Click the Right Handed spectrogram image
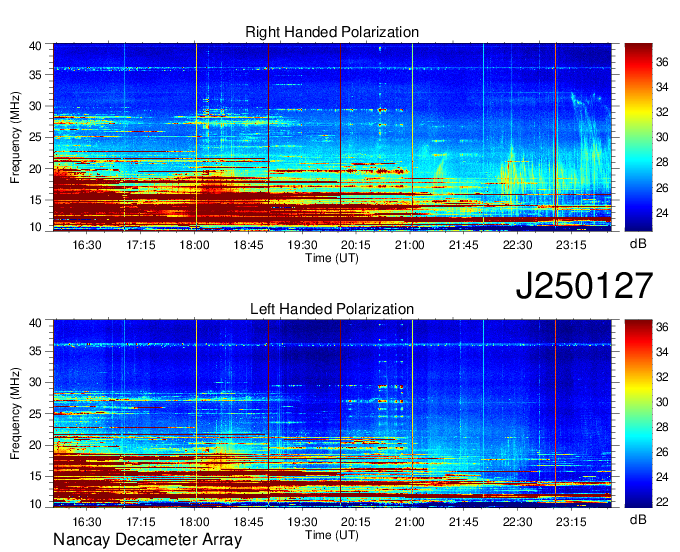The height and width of the screenshot is (552, 680). point(332,137)
